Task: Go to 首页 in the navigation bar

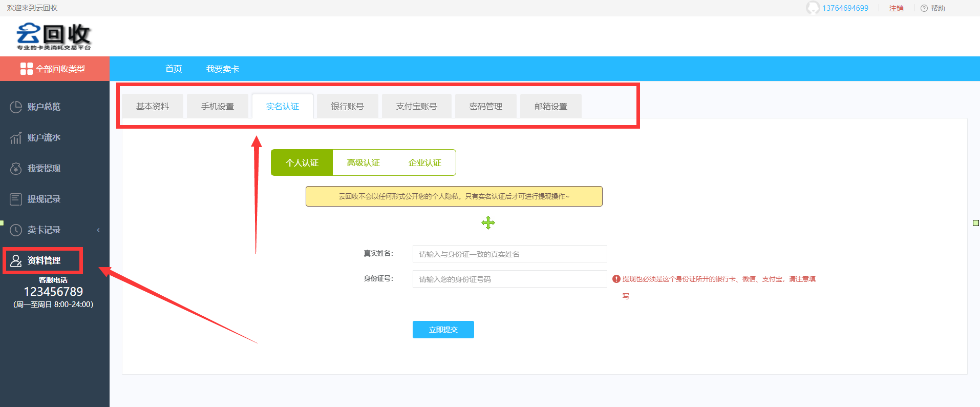Action: pyautogui.click(x=174, y=69)
